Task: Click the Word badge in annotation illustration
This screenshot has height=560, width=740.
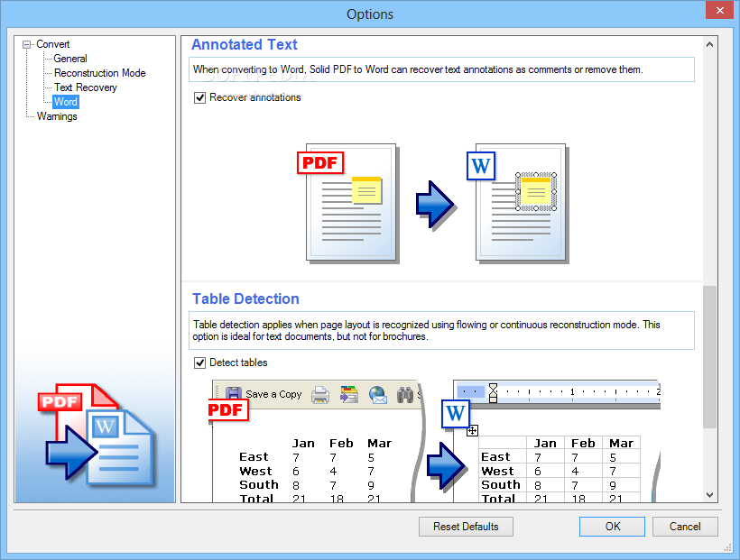Action: click(481, 166)
